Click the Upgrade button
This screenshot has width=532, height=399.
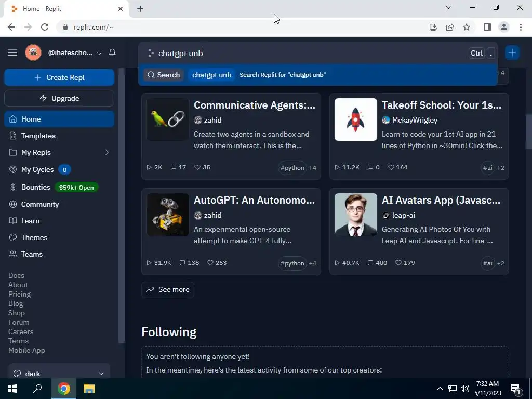pos(59,98)
